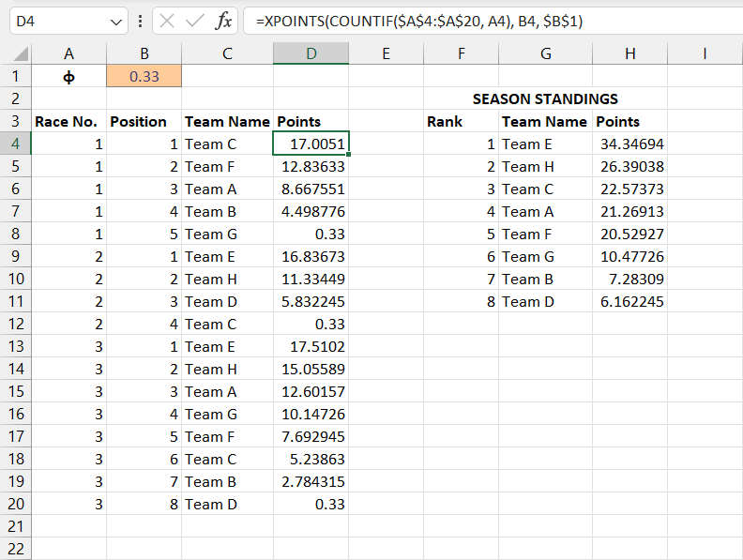Viewport: 743px width, 560px height.
Task: Select column G header
Action: point(545,54)
